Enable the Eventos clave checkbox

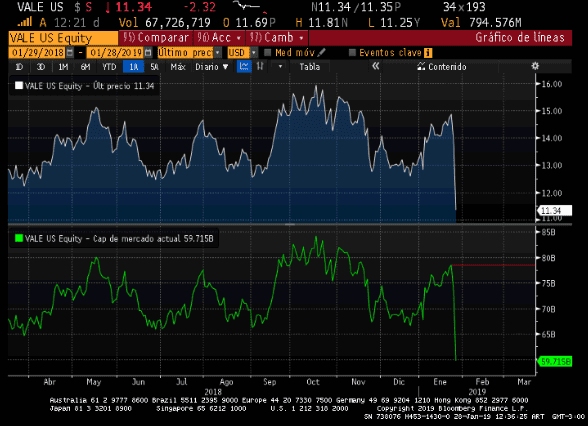click(352, 52)
